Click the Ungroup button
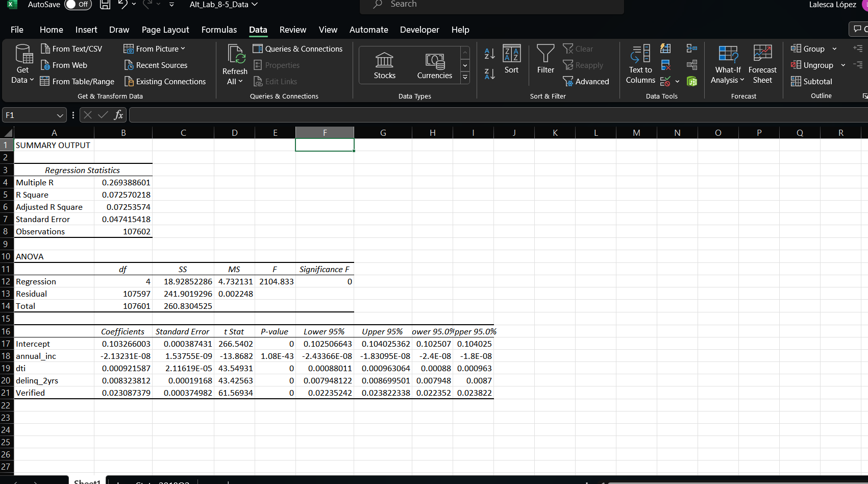The image size is (868, 484). point(812,65)
